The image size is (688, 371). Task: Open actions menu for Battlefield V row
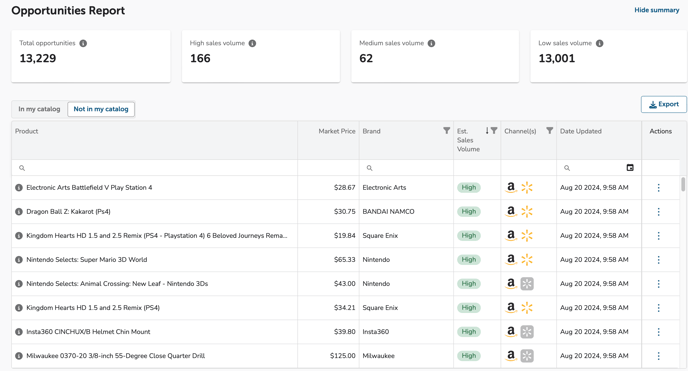point(659,188)
